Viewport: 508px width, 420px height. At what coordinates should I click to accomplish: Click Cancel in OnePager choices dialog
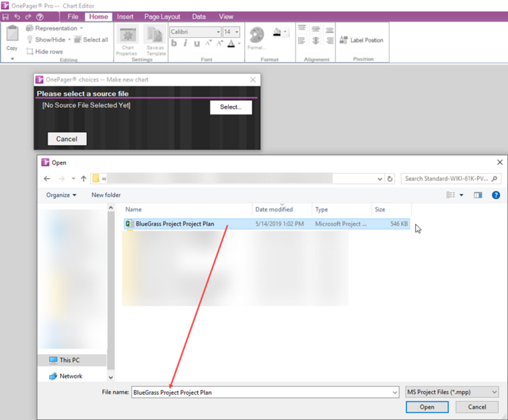(x=67, y=139)
